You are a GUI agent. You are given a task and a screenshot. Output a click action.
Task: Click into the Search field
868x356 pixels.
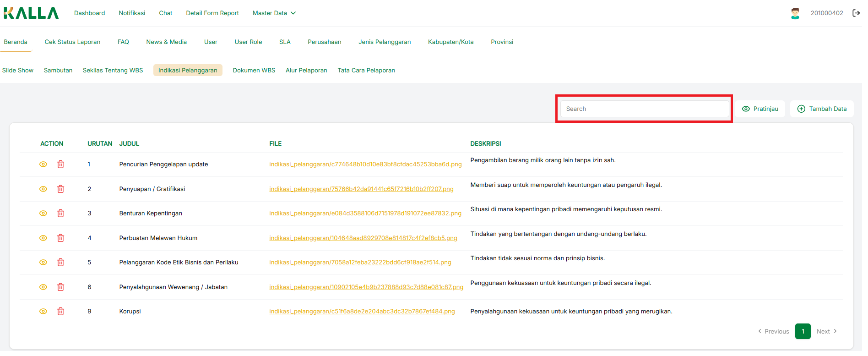click(x=644, y=109)
